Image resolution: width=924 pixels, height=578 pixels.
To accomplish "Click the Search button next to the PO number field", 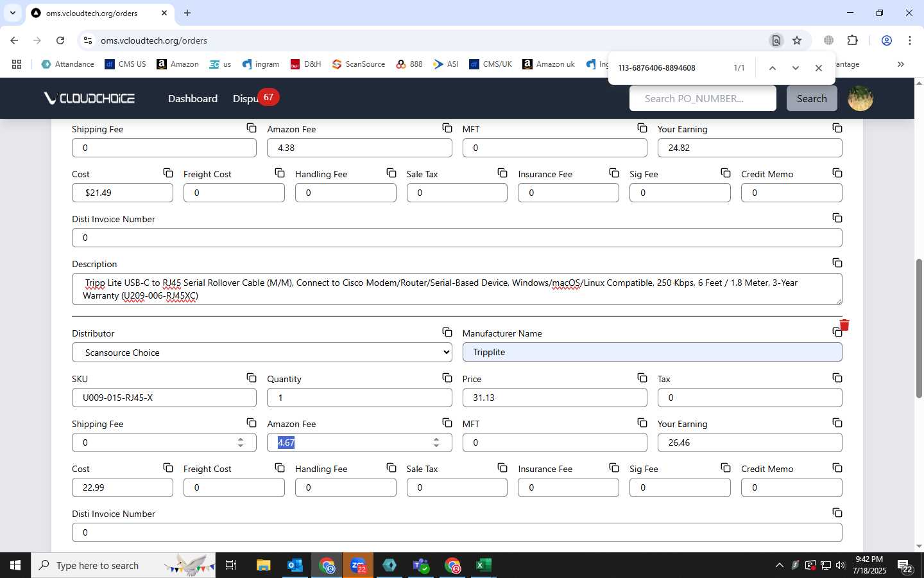I will (812, 98).
